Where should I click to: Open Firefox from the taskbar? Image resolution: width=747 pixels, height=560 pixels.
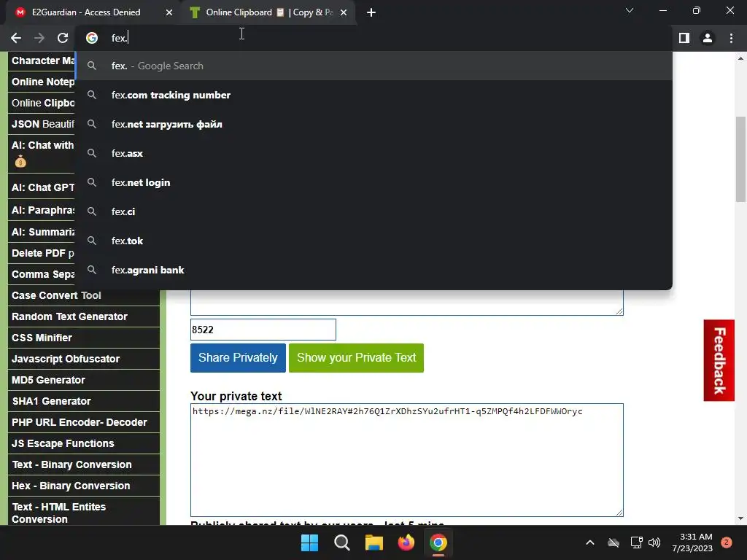coord(406,542)
